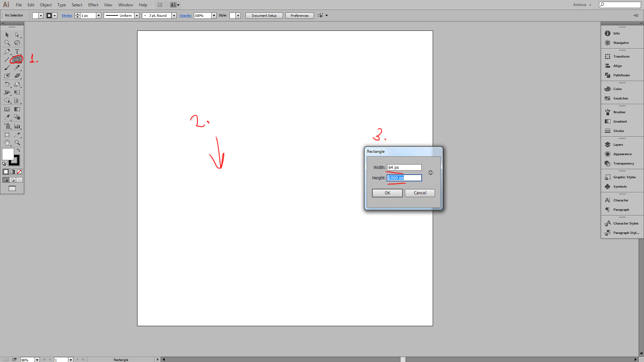Image resolution: width=644 pixels, height=362 pixels.
Task: Open the Pathfinder panel
Action: pos(621,75)
